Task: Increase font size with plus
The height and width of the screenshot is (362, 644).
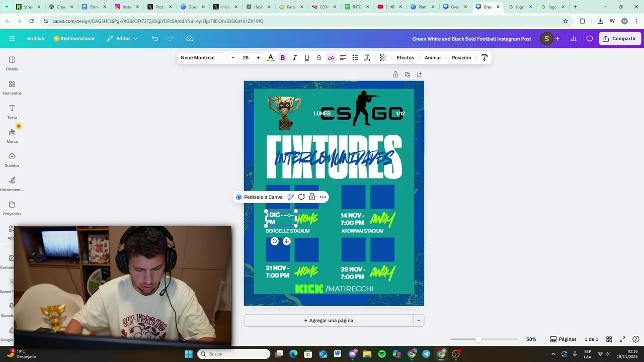Action: pyautogui.click(x=258, y=58)
